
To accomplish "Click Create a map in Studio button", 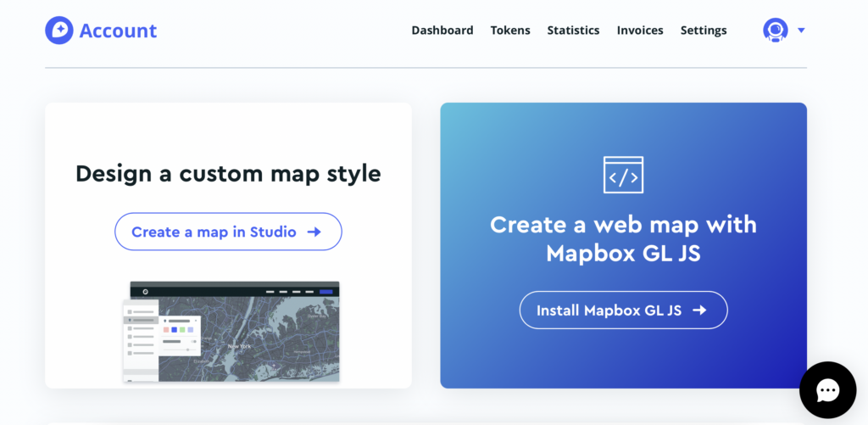I will (228, 232).
